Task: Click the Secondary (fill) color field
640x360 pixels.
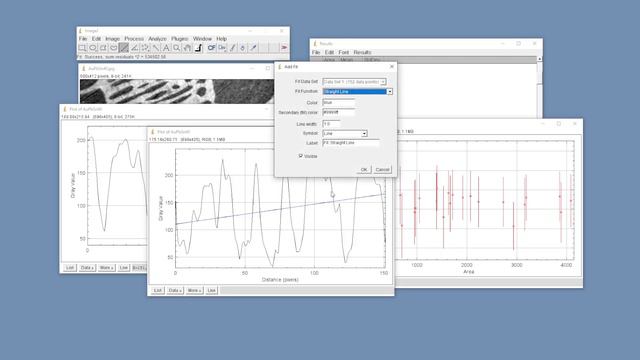Action: pos(338,112)
